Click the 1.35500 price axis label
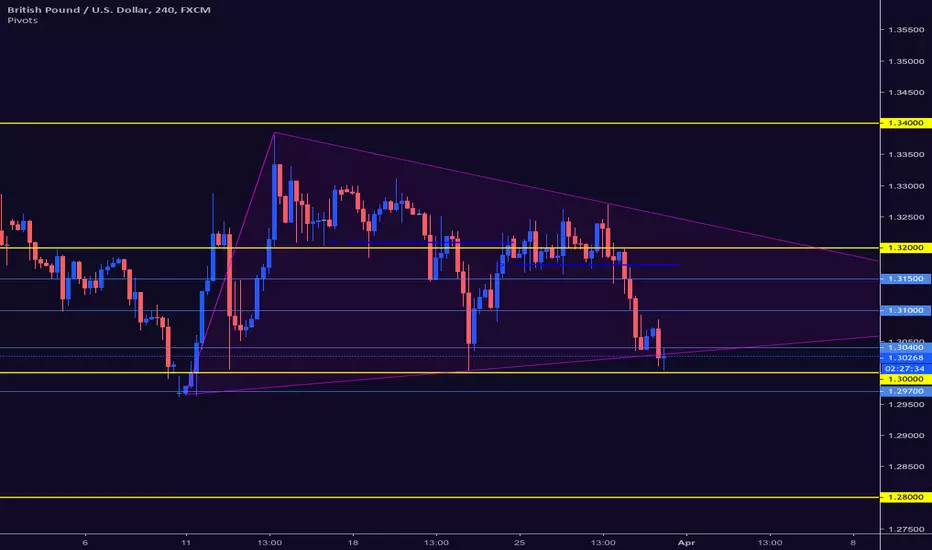Viewport: 932px width, 550px height. click(906, 30)
